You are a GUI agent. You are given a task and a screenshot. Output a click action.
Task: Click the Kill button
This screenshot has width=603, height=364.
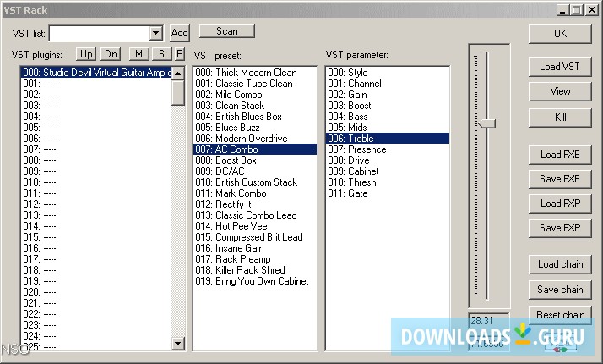560,117
